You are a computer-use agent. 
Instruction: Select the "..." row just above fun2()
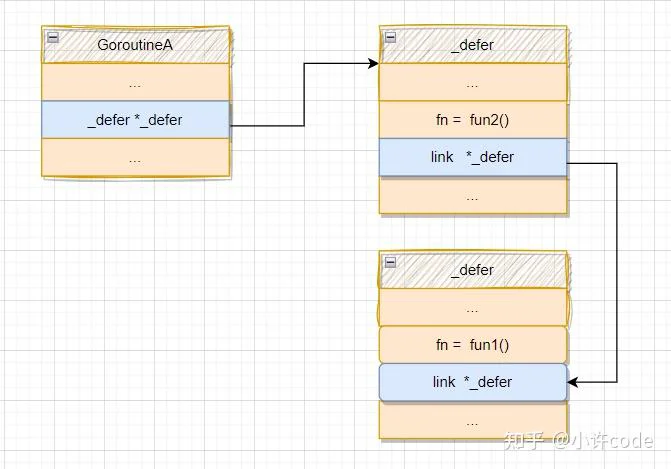[472, 83]
